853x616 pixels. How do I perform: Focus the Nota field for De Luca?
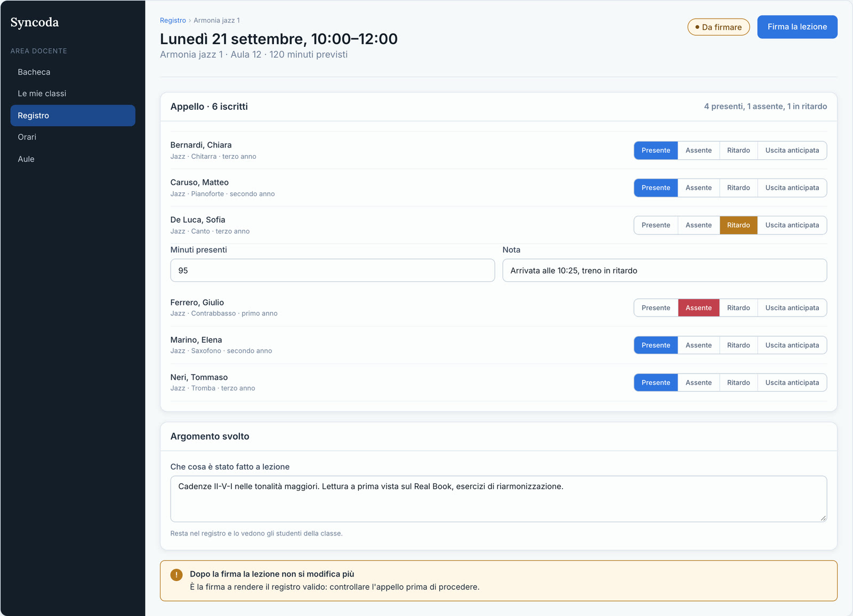pos(664,270)
